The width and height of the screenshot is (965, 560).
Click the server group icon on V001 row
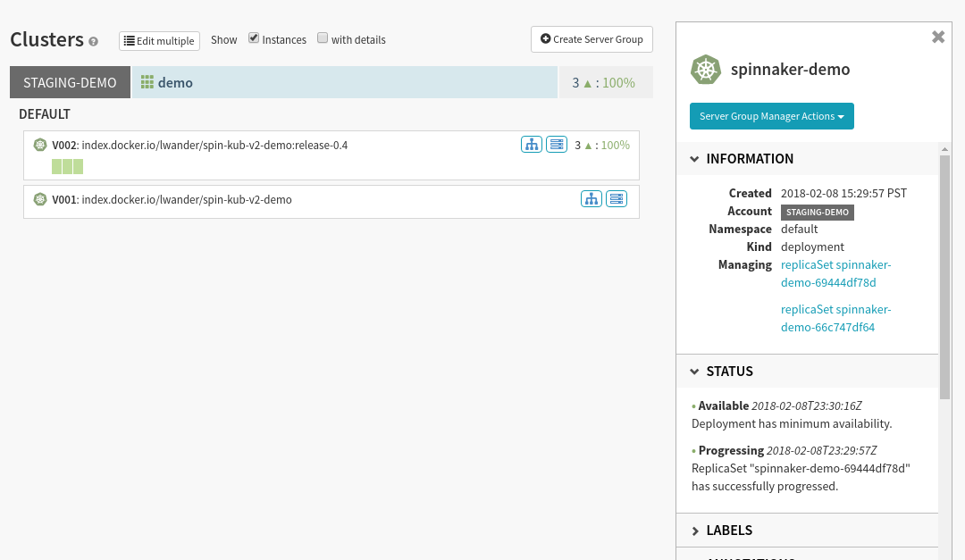pyautogui.click(x=617, y=199)
